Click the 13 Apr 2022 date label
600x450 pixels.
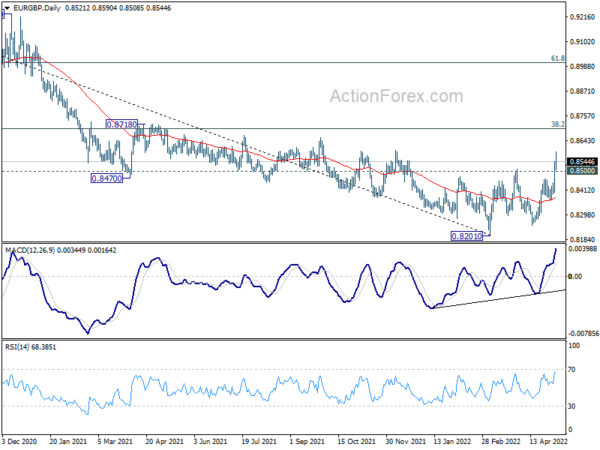tap(548, 442)
